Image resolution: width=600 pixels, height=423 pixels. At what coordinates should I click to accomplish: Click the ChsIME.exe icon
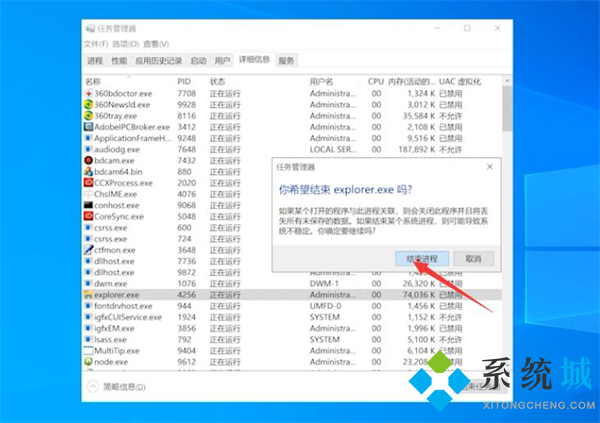pos(88,194)
